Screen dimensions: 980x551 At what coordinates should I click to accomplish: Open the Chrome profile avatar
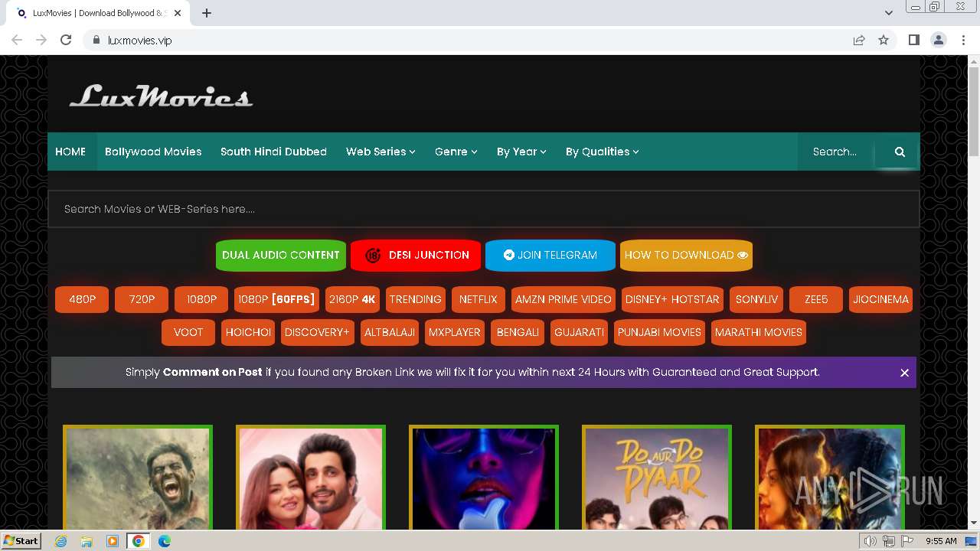(x=938, y=40)
